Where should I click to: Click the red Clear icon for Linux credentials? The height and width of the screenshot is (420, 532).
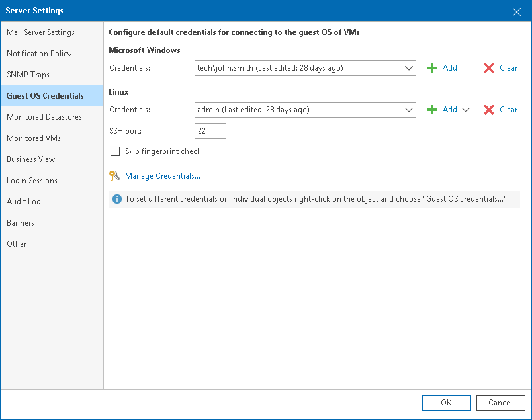tap(488, 109)
